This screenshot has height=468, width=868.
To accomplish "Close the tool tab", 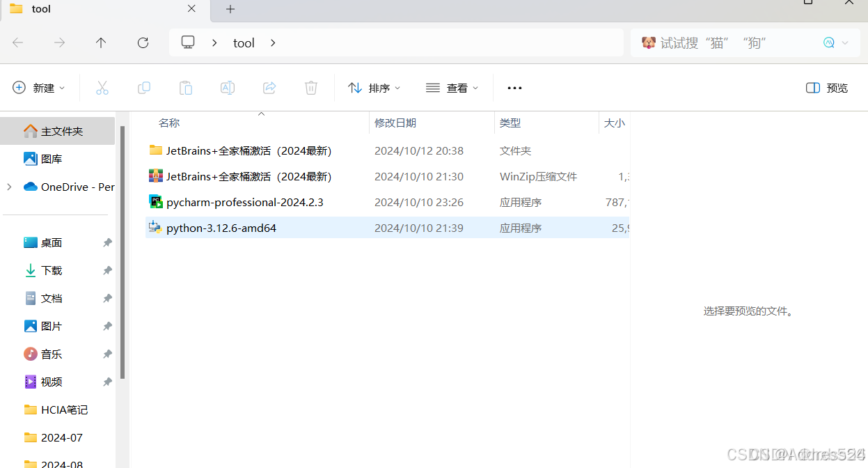I will (x=193, y=9).
